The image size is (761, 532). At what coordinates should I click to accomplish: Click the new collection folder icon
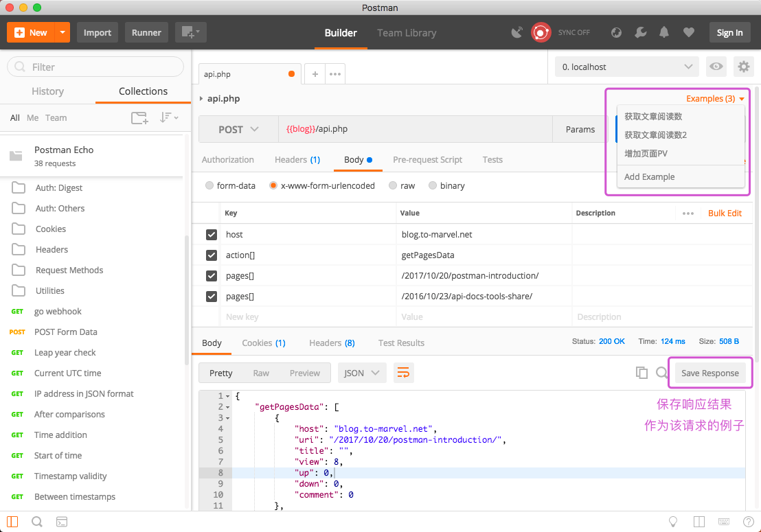coord(139,117)
